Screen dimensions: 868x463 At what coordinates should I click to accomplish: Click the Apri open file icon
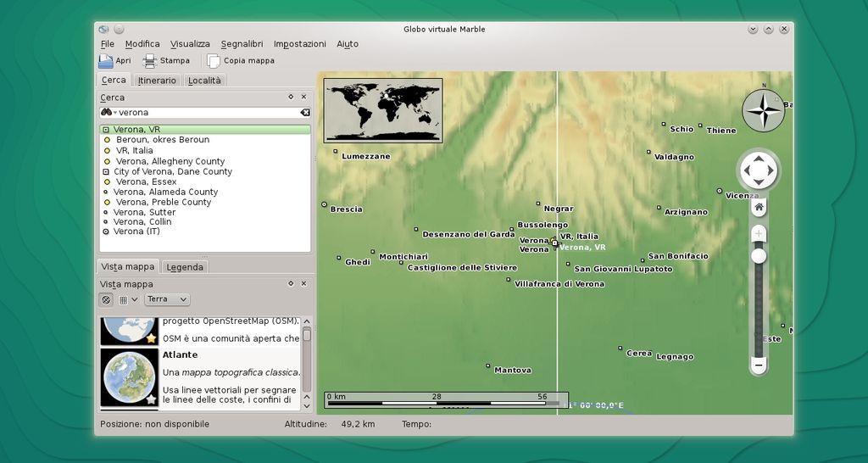pyautogui.click(x=106, y=61)
